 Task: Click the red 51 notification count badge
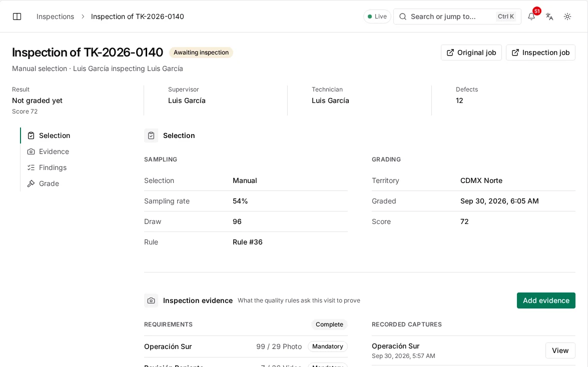537,11
